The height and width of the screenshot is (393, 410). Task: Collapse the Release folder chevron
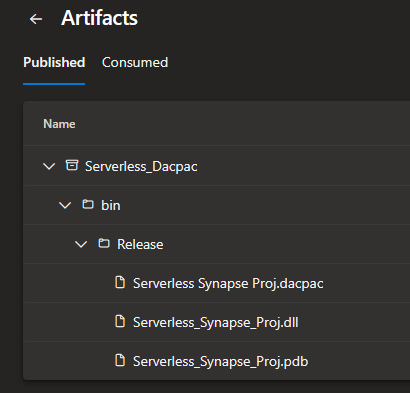coord(81,244)
